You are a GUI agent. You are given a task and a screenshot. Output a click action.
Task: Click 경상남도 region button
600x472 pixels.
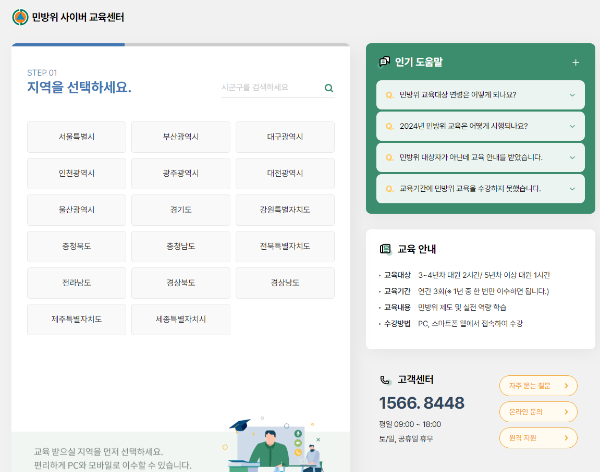tap(285, 283)
